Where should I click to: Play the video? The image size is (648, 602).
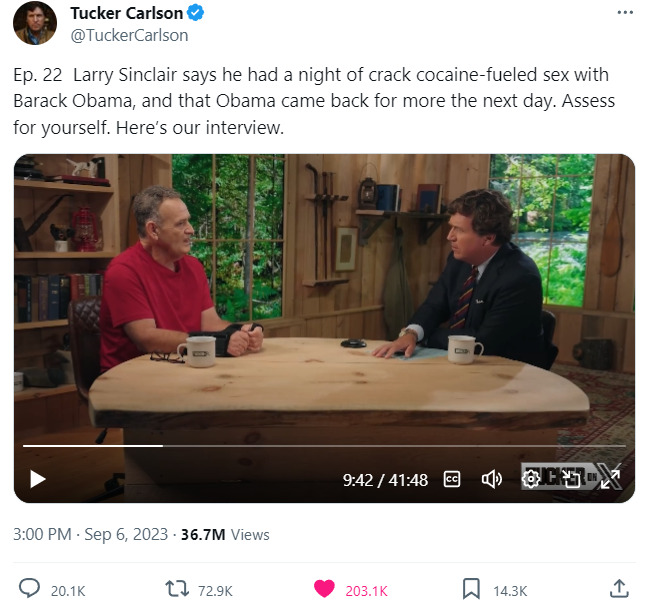tap(37, 479)
